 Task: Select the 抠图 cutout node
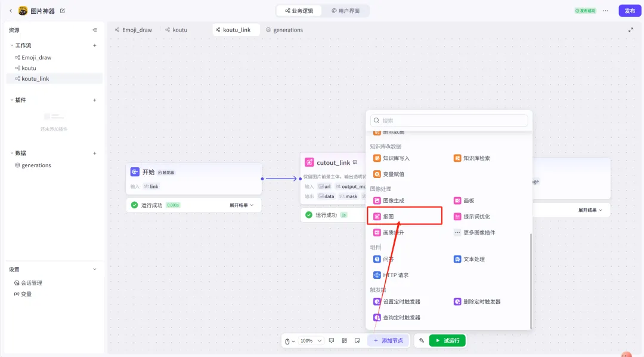click(388, 217)
